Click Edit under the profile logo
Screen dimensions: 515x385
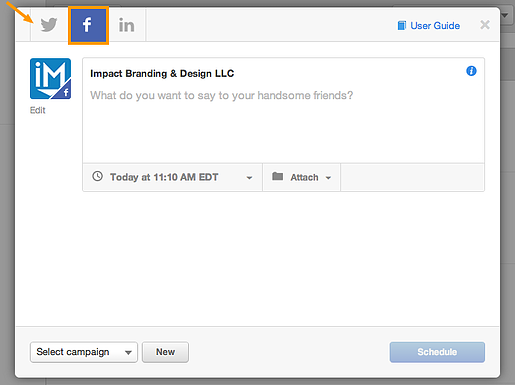click(x=37, y=110)
